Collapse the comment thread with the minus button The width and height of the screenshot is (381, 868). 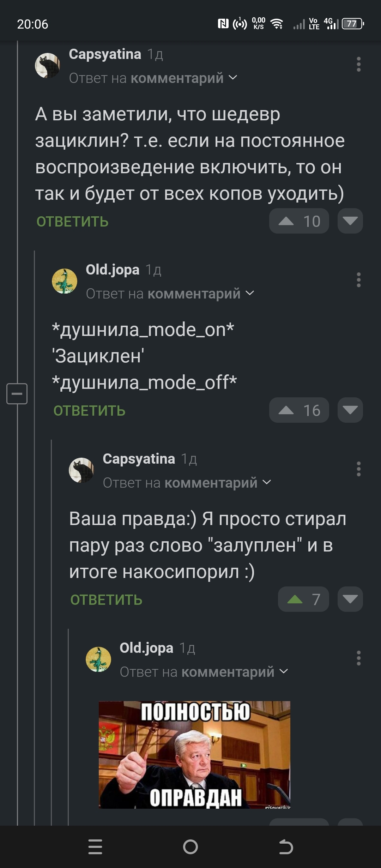17,393
